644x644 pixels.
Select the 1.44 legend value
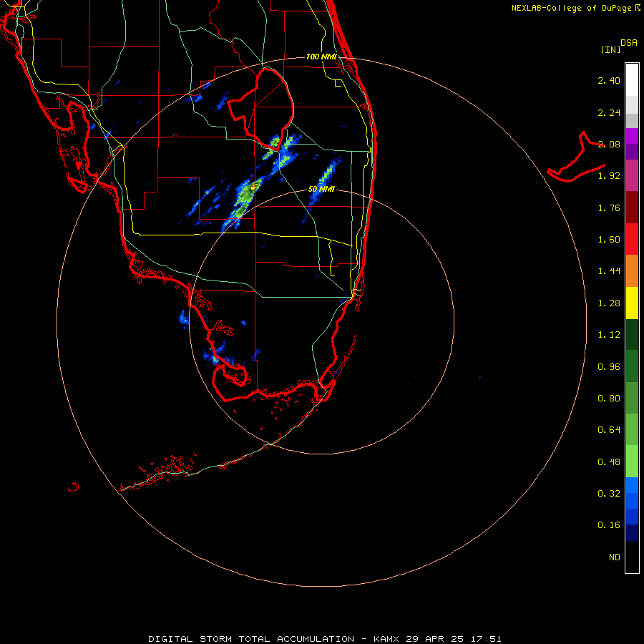609,271
